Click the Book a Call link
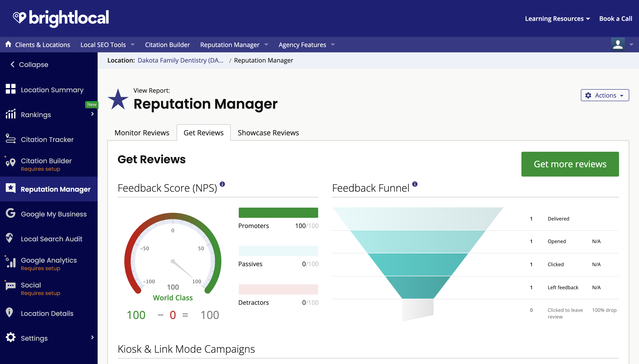Viewport: 639px width, 364px height. 615,18
